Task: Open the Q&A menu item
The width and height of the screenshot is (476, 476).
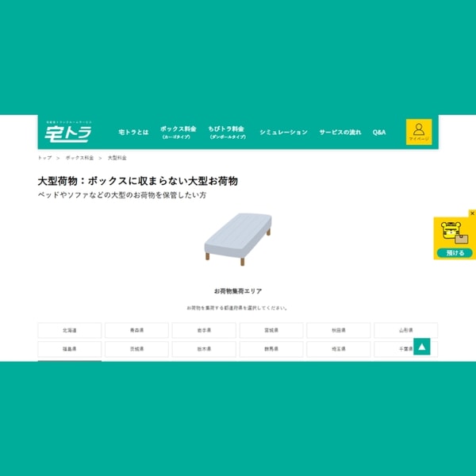Action: click(379, 132)
